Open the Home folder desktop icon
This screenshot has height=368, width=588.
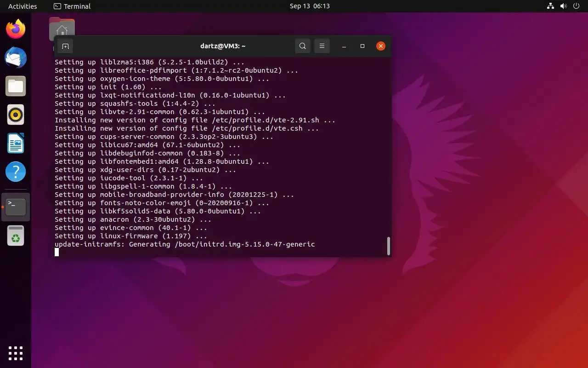(x=62, y=29)
